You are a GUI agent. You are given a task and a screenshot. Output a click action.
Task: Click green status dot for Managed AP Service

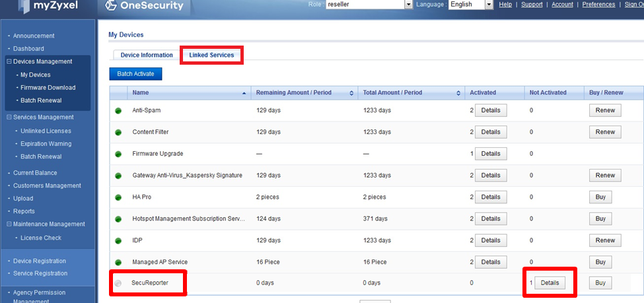click(x=118, y=262)
